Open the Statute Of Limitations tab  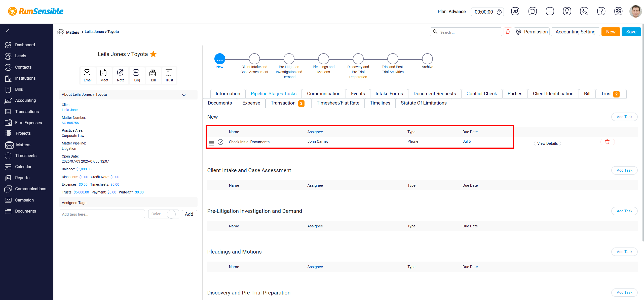click(x=424, y=103)
